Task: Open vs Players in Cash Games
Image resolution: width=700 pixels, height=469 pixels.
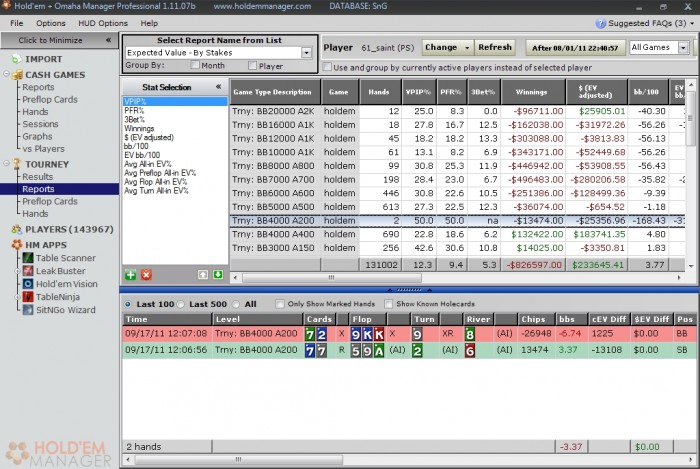Action: tap(43, 149)
